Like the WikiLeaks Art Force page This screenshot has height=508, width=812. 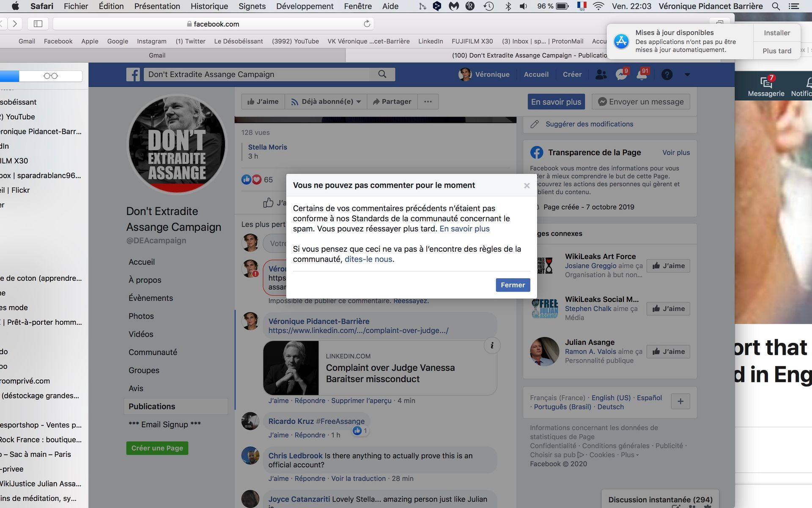point(668,266)
